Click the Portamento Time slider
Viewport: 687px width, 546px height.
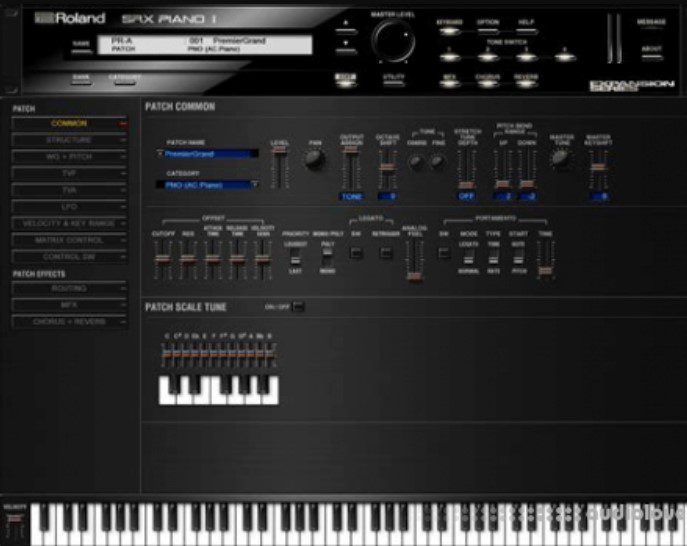(x=545, y=259)
